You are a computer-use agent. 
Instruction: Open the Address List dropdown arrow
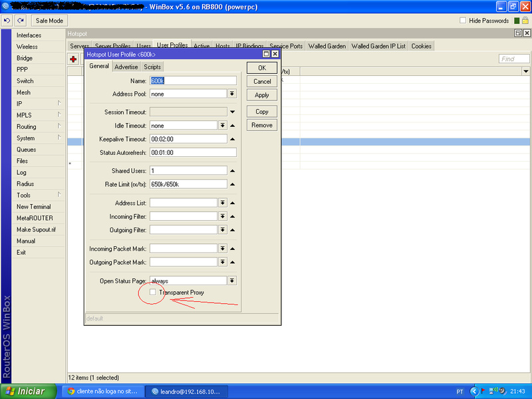223,203
